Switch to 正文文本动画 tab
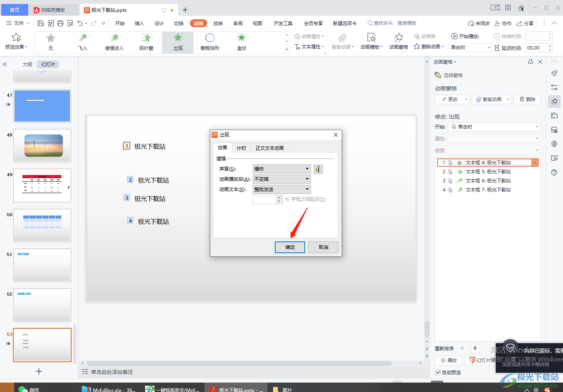Viewport: 563px width, 392px height. [x=270, y=148]
